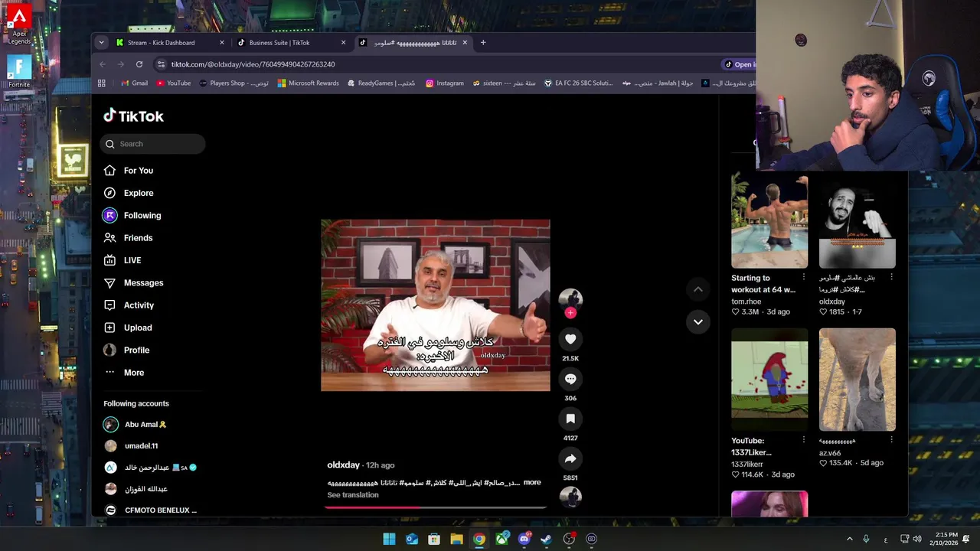Seek on the video progress bar

[436, 507]
